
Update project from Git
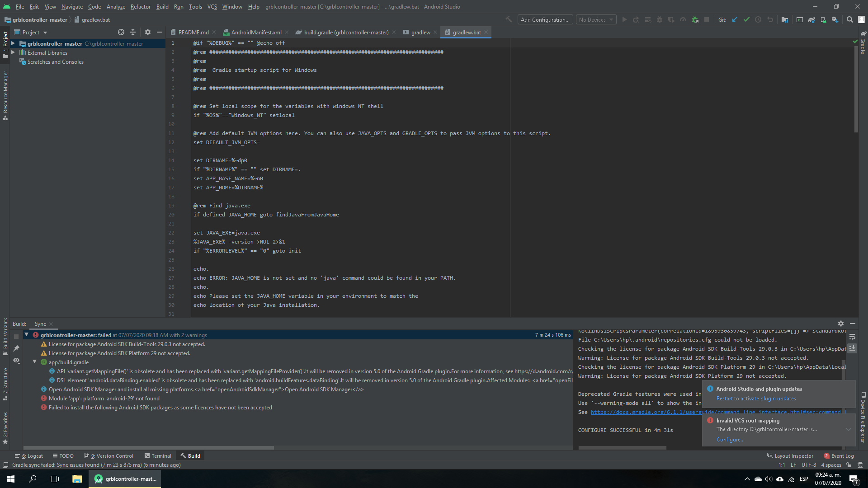[734, 20]
